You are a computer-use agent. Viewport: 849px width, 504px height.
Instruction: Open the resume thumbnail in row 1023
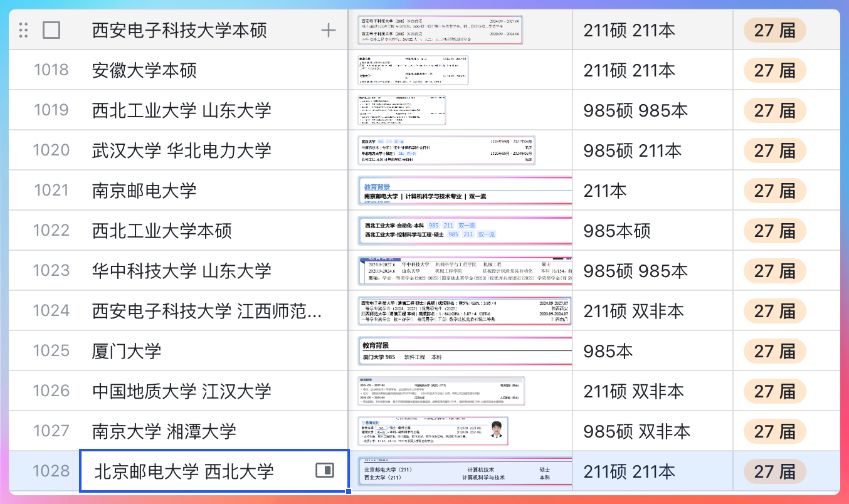(465, 271)
